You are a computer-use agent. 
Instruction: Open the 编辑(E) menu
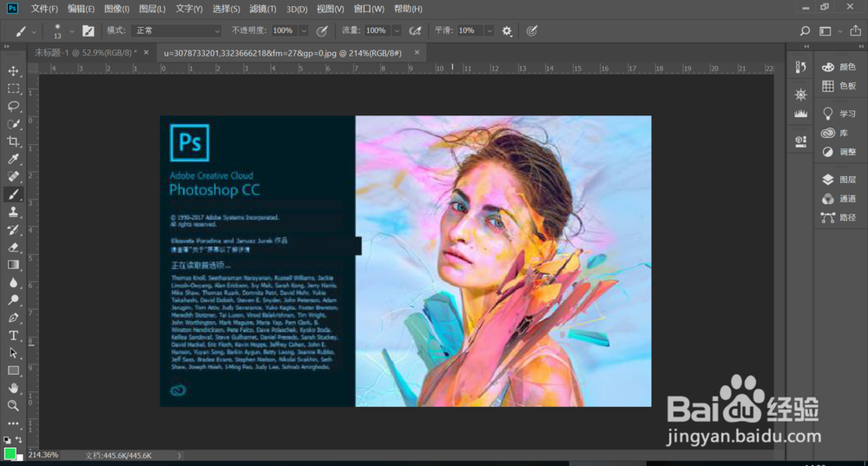pos(81,9)
